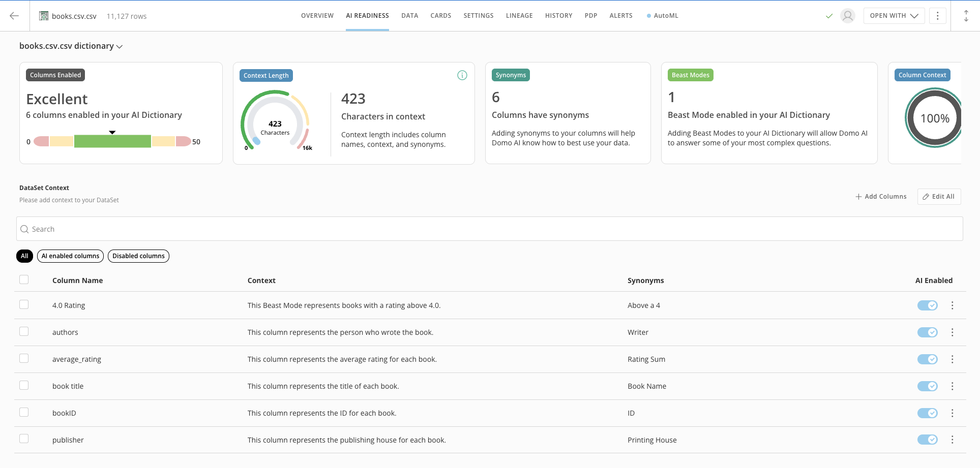The width and height of the screenshot is (980, 468).
Task: Open the user profile avatar icon
Action: coord(847,16)
